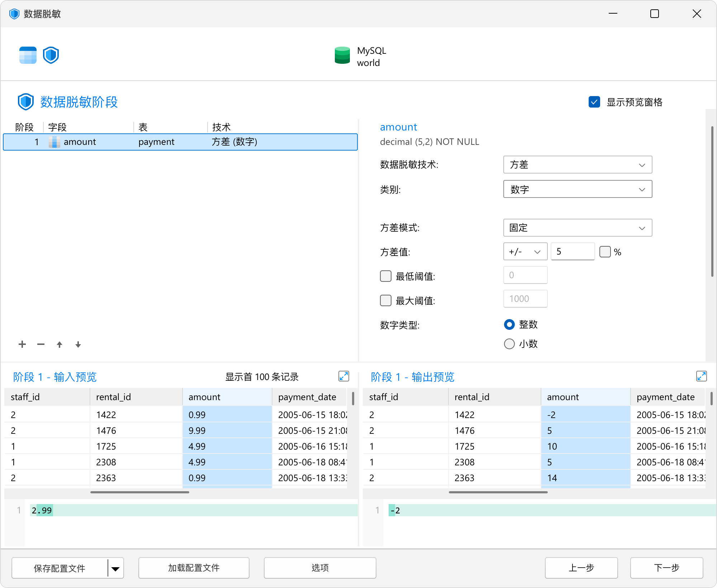This screenshot has height=588, width=717.
Task: Enable the 最低阈值 checkbox
Action: (x=386, y=276)
